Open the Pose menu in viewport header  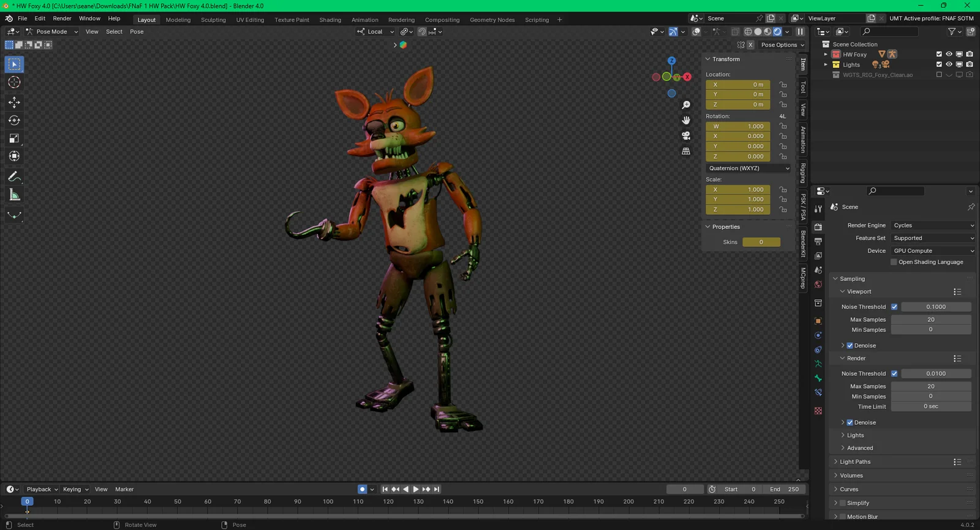tap(137, 32)
